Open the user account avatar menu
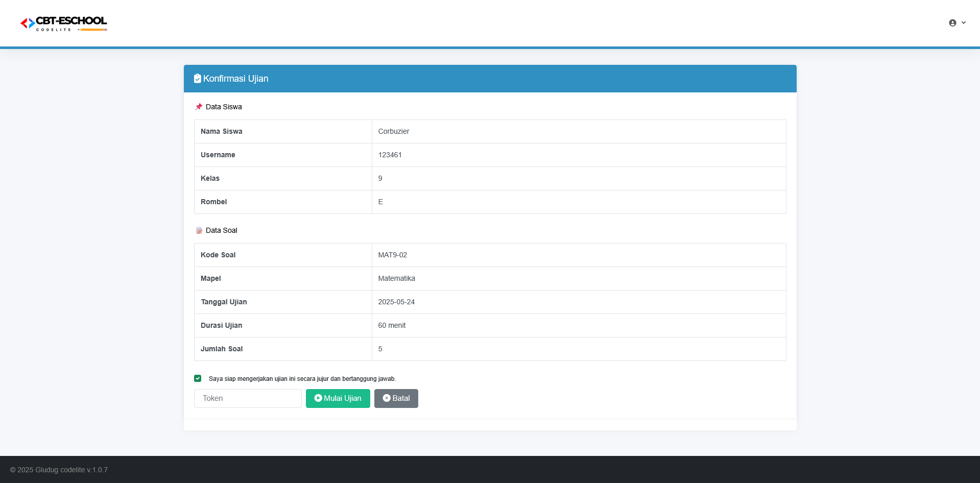The width and height of the screenshot is (980, 483). tap(952, 23)
